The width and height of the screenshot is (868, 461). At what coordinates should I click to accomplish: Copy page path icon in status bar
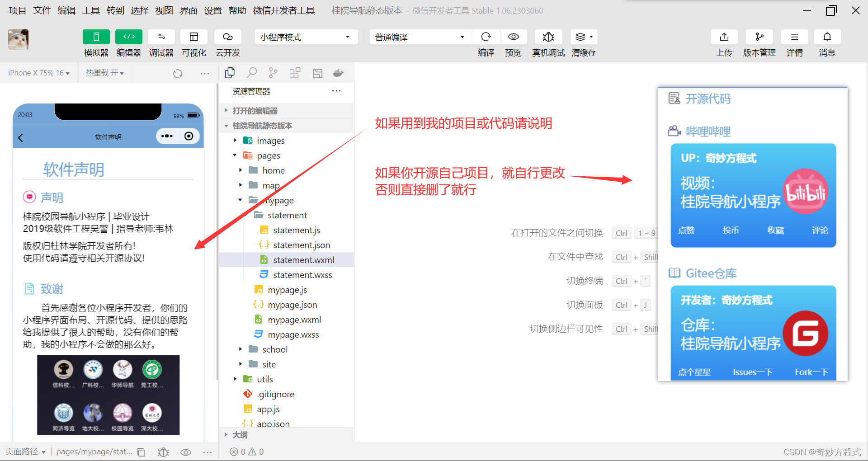[x=141, y=452]
